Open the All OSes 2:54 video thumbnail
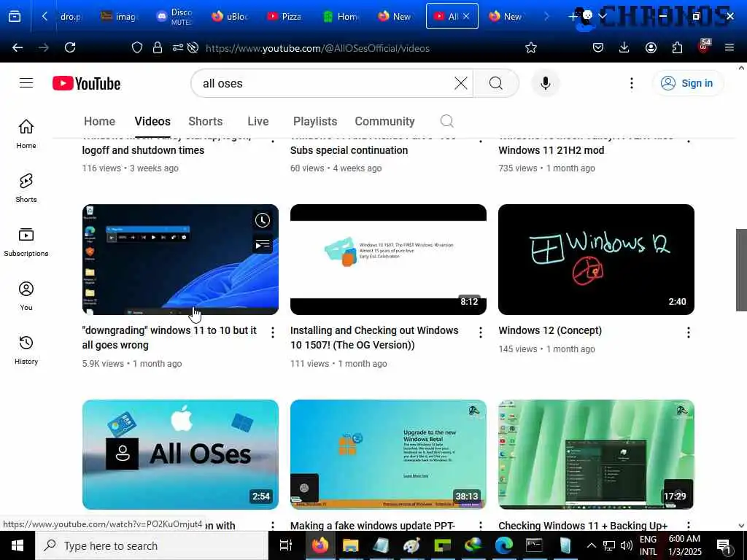This screenshot has height=560, width=747. coord(180,455)
